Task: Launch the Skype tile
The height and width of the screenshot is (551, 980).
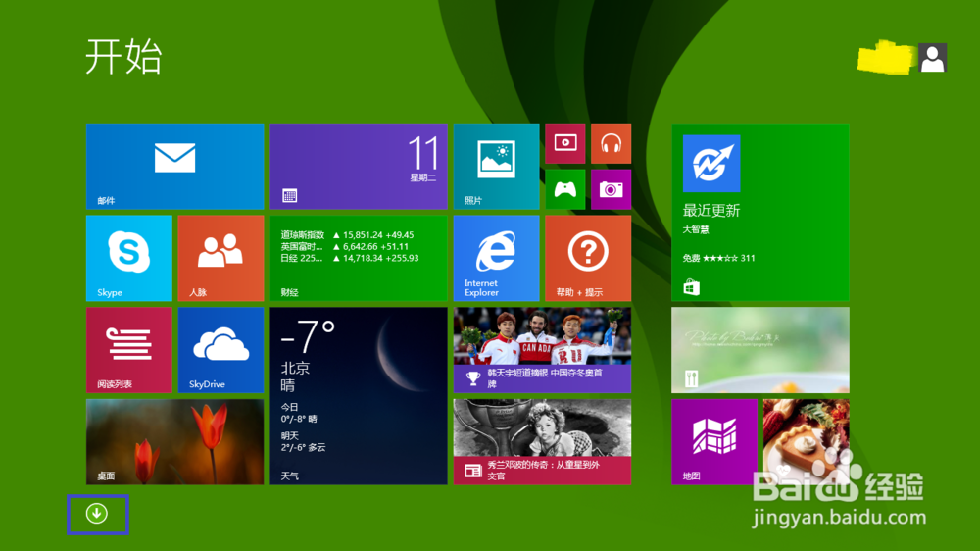Action: tap(128, 258)
